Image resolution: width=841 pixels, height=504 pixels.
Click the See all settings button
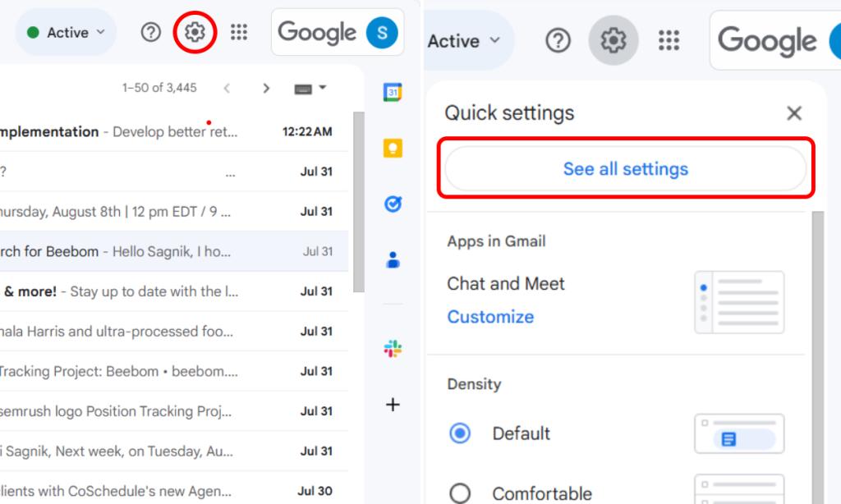pos(625,169)
